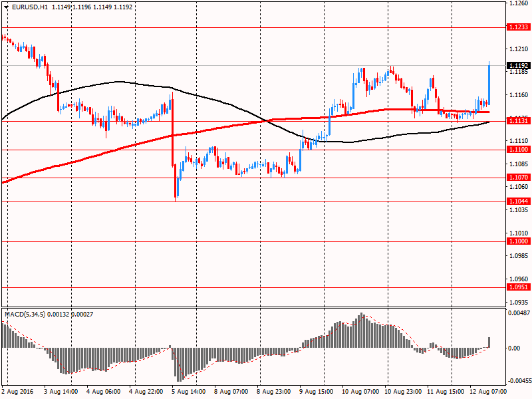Viewport: 532px width, 399px height.
Task: Select the 9 Aug 15:00 time label
Action: 317,392
